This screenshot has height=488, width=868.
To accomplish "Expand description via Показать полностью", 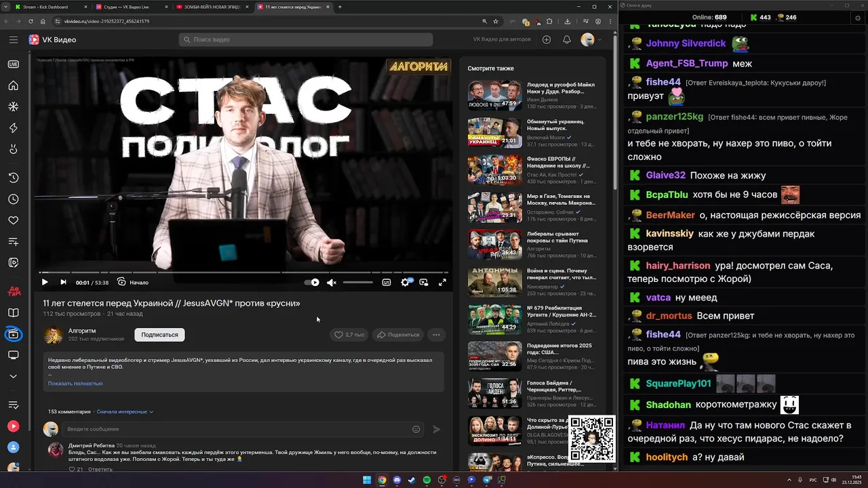I will (x=75, y=384).
